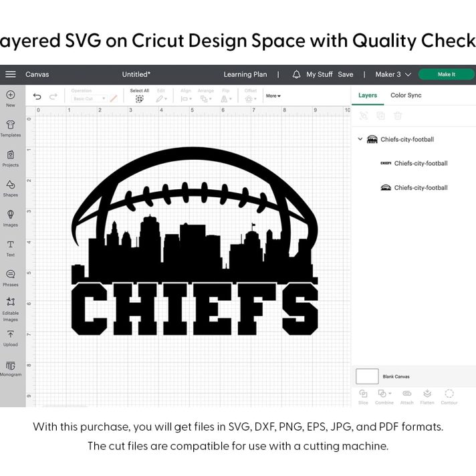The height and width of the screenshot is (476, 476).
Task: Open Editable Images
Action: [x=11, y=310]
